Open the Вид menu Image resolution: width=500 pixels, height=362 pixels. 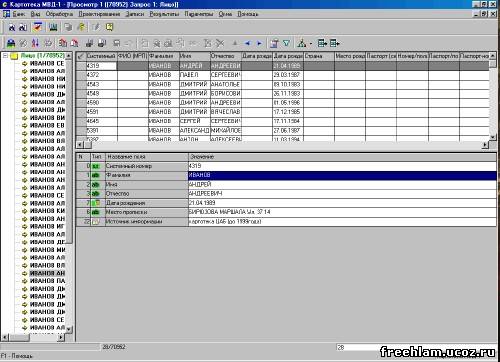pyautogui.click(x=35, y=14)
